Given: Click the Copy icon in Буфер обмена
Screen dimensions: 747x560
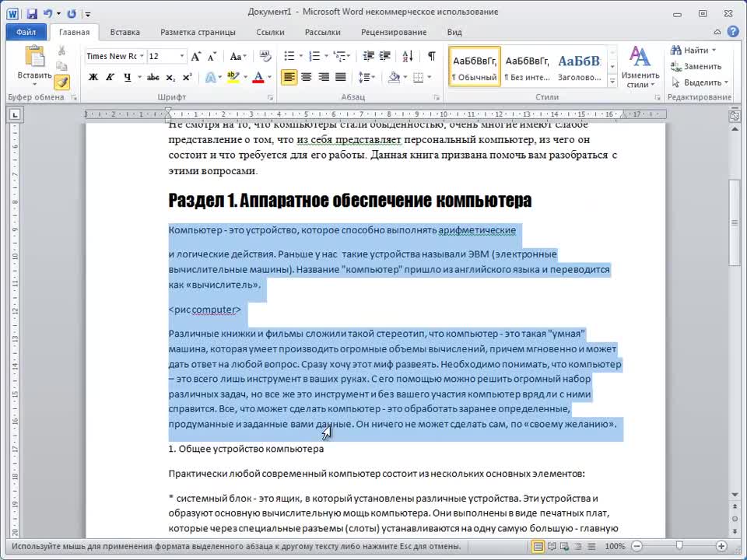Looking at the screenshot, I should point(61,66).
